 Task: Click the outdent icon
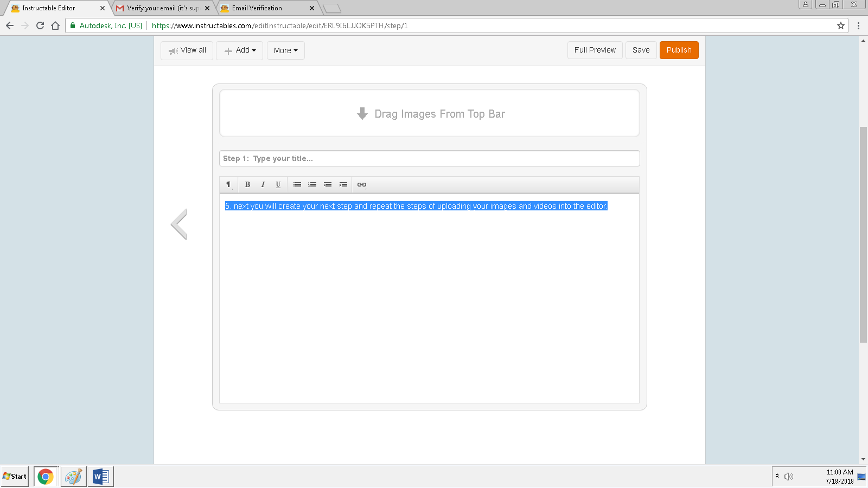coord(328,185)
